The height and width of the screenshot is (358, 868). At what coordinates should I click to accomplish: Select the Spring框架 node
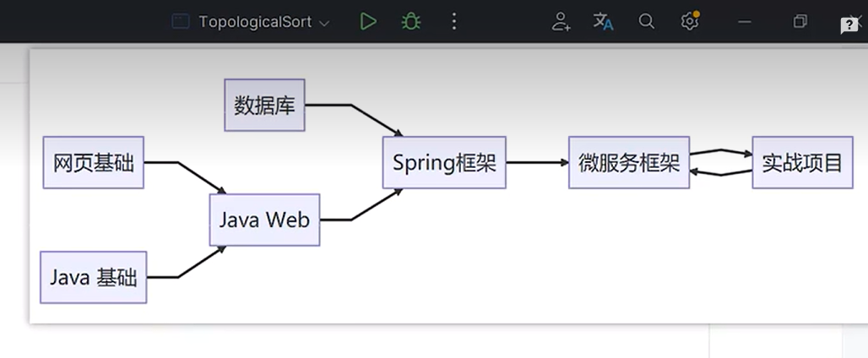444,162
